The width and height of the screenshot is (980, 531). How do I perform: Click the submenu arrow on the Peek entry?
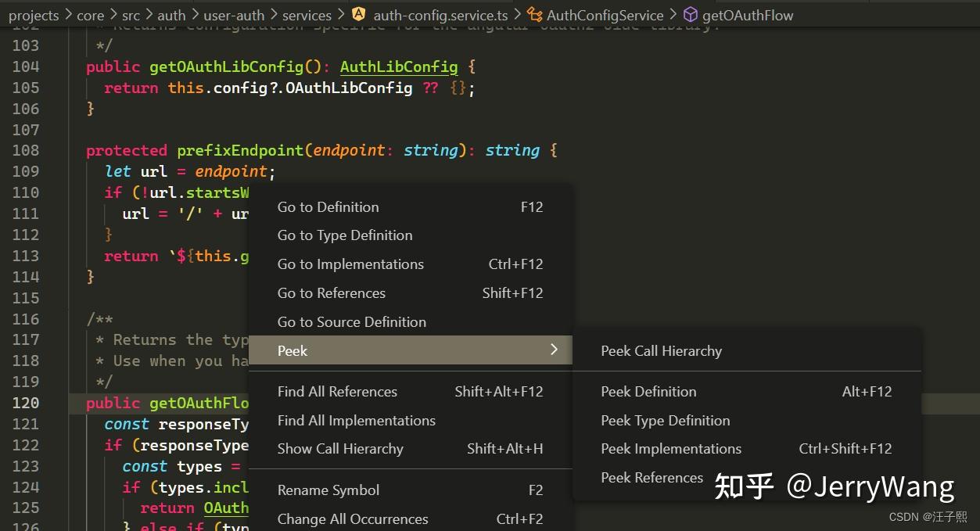click(554, 350)
